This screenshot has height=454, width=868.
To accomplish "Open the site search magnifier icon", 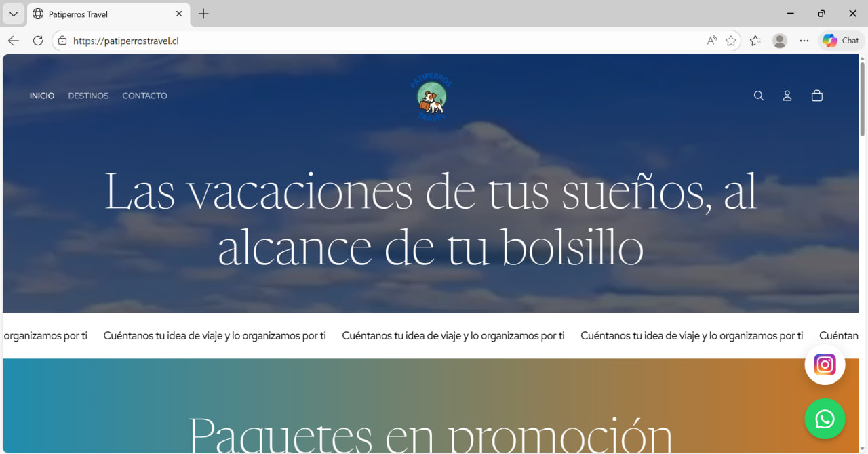I will [759, 96].
